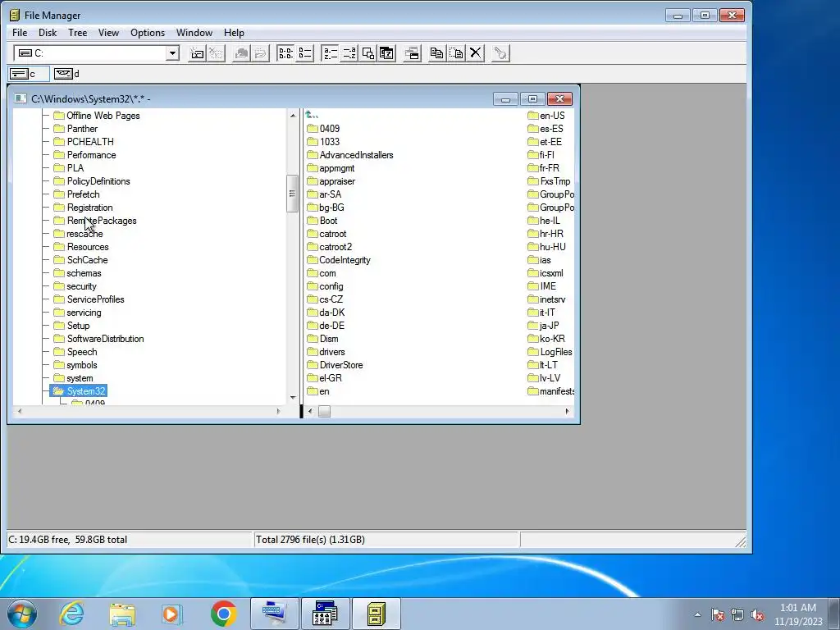Image resolution: width=840 pixels, height=630 pixels.
Task: Open the File menu
Action: (20, 33)
